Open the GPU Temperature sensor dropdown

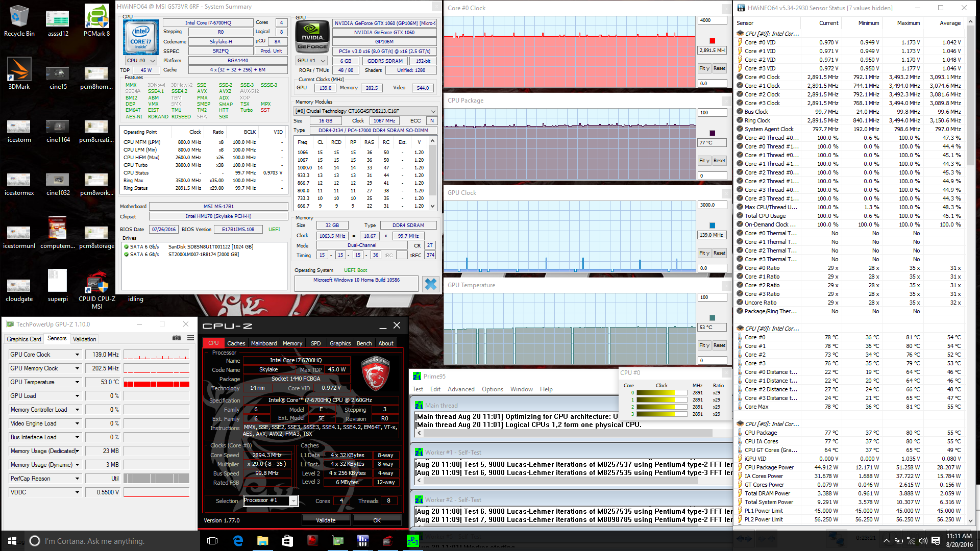pos(77,382)
